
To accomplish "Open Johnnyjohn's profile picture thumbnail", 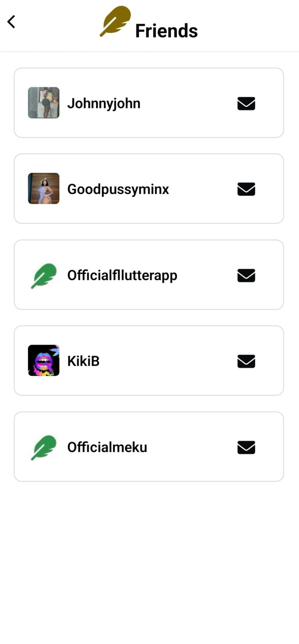I will point(44,103).
